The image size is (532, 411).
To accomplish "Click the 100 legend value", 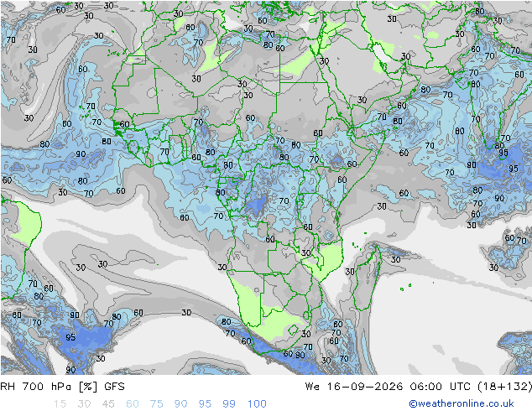I will pos(257,403).
